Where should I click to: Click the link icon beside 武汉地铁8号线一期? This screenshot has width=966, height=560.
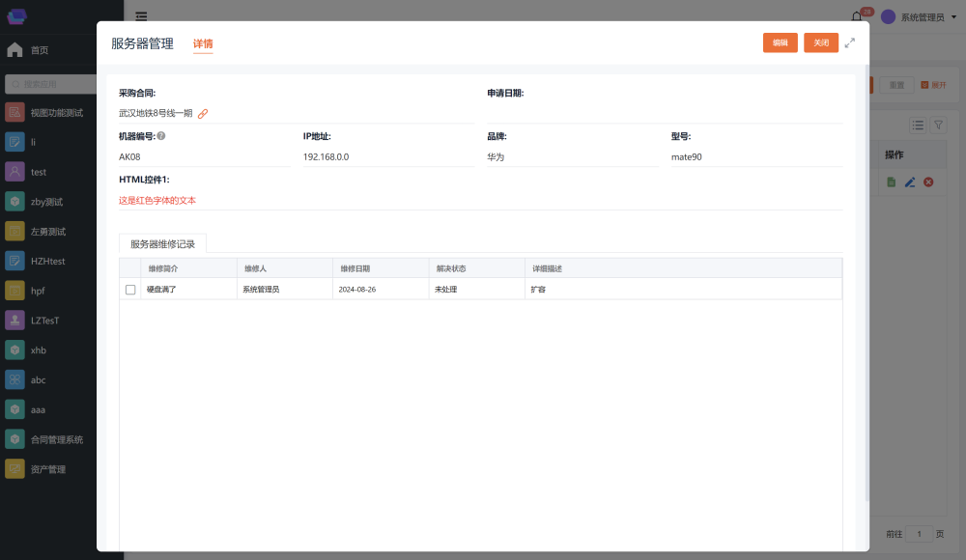(x=203, y=114)
